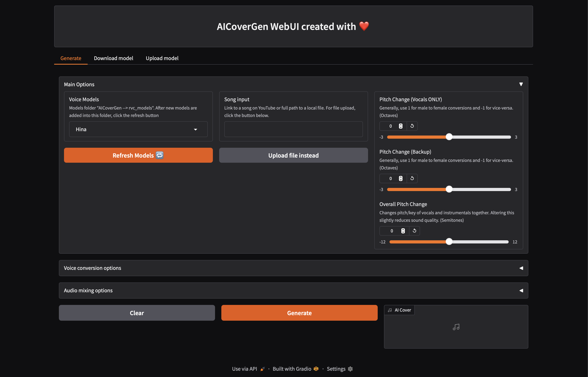Click the Pitch Change (Vocals ONLY) slider handle
This screenshot has width=588, height=377.
tap(449, 137)
